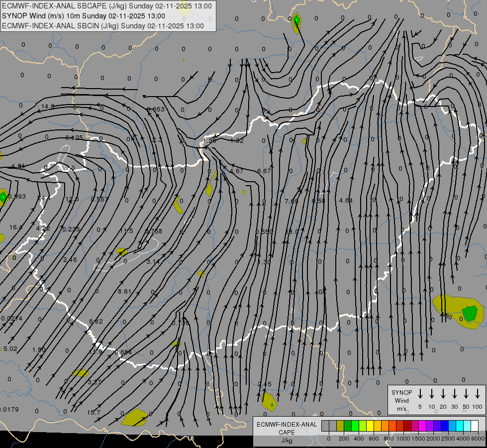
Task: Click the 0.993 value on the map
Action: coord(17,196)
